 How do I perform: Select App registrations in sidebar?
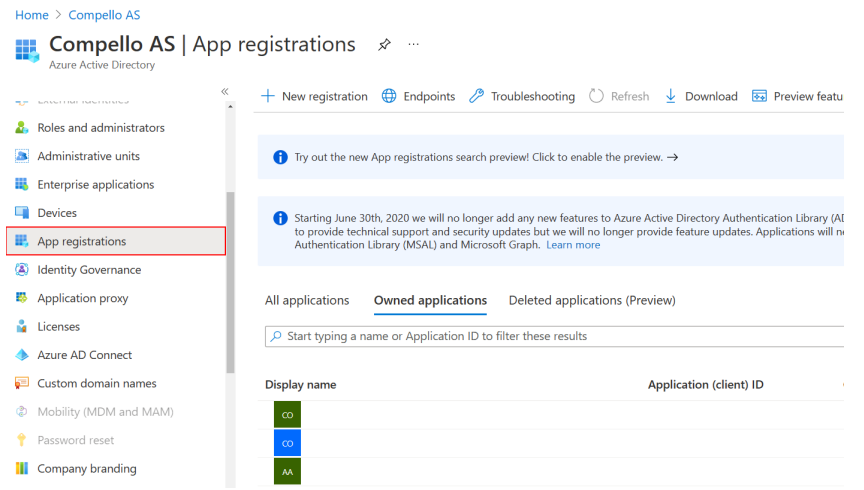pos(116,241)
